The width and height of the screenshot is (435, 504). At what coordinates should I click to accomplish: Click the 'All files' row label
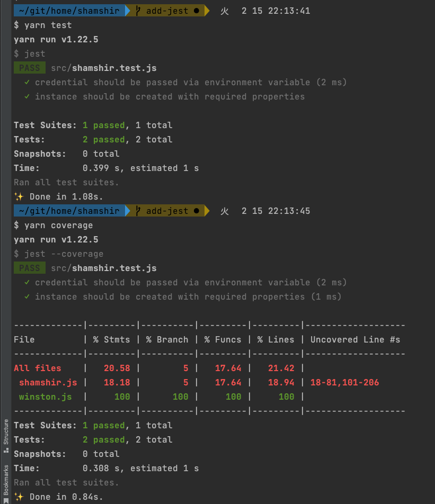37,368
